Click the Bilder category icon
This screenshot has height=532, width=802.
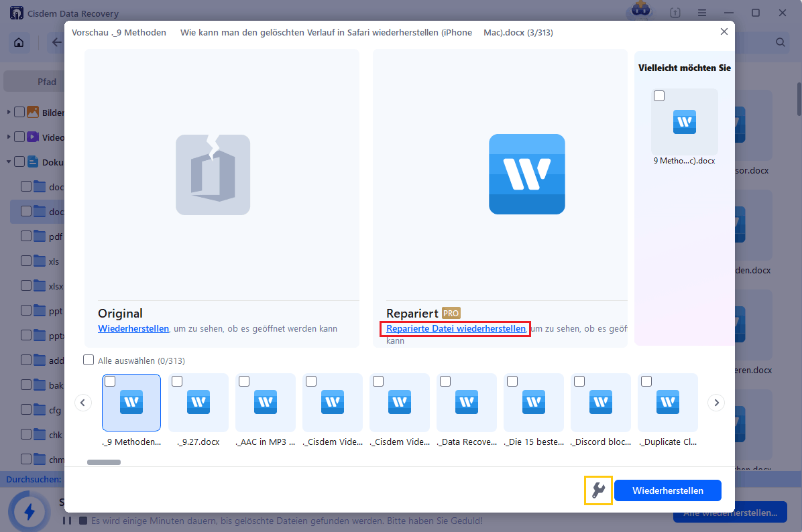coord(33,112)
